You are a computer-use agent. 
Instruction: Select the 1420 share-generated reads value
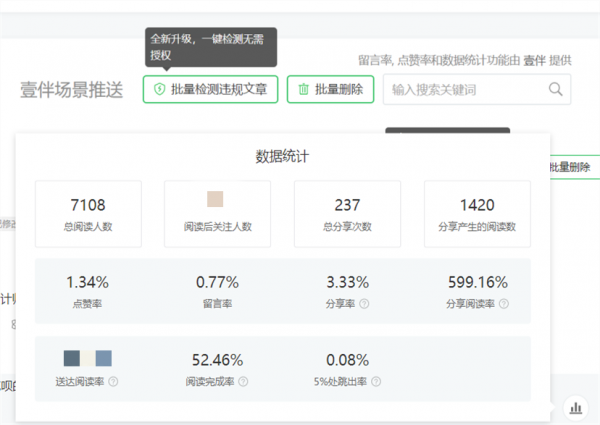pos(477,205)
